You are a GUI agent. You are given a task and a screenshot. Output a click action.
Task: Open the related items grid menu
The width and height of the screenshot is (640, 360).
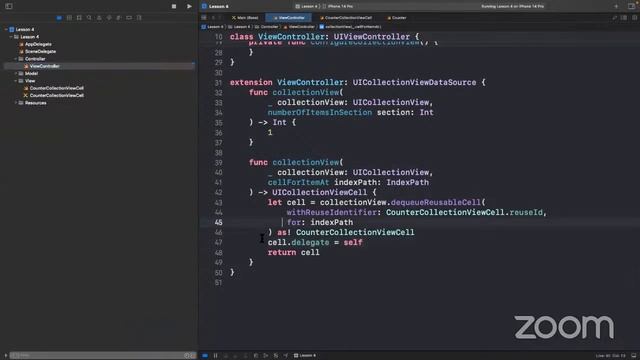coord(204,18)
